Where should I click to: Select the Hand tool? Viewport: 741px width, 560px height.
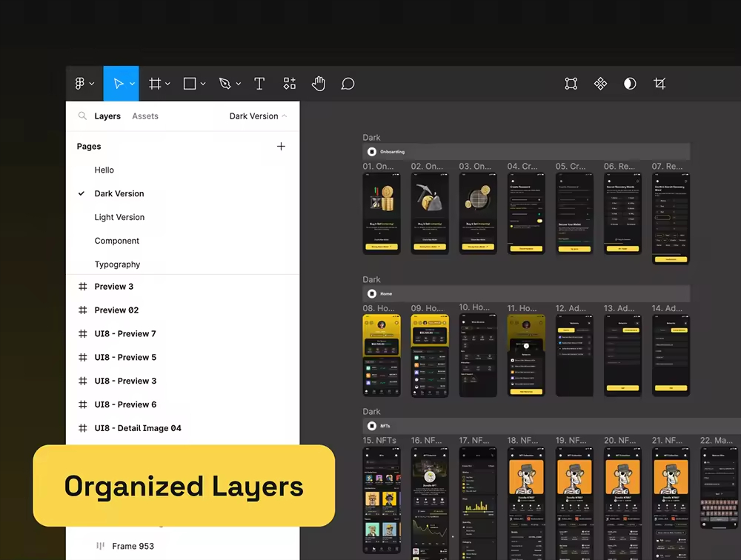point(319,84)
